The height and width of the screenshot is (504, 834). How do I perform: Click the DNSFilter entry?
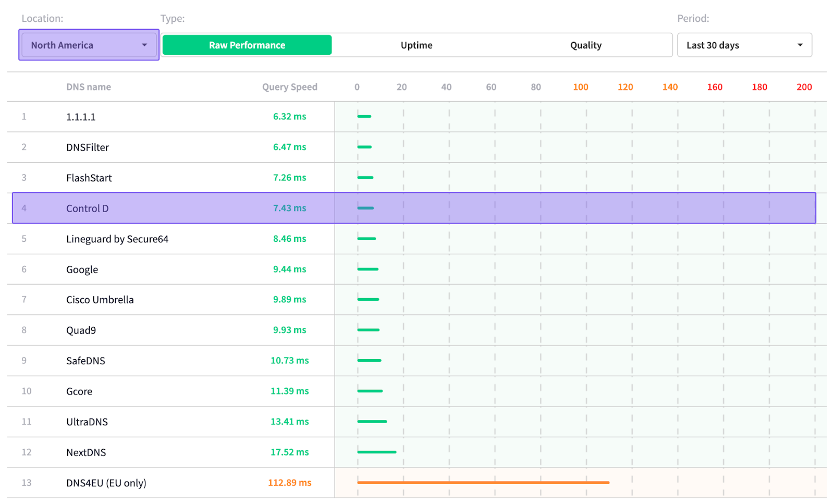(88, 147)
